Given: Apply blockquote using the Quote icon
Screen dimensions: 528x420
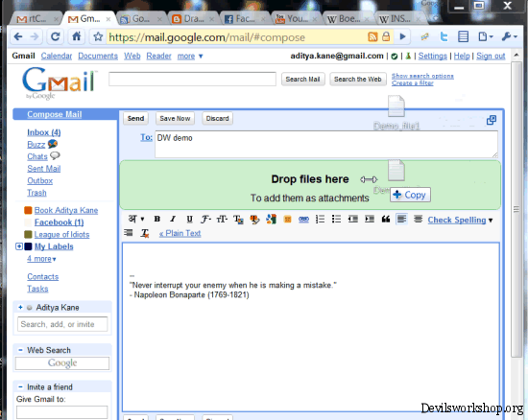Looking at the screenshot, I should 386,220.
